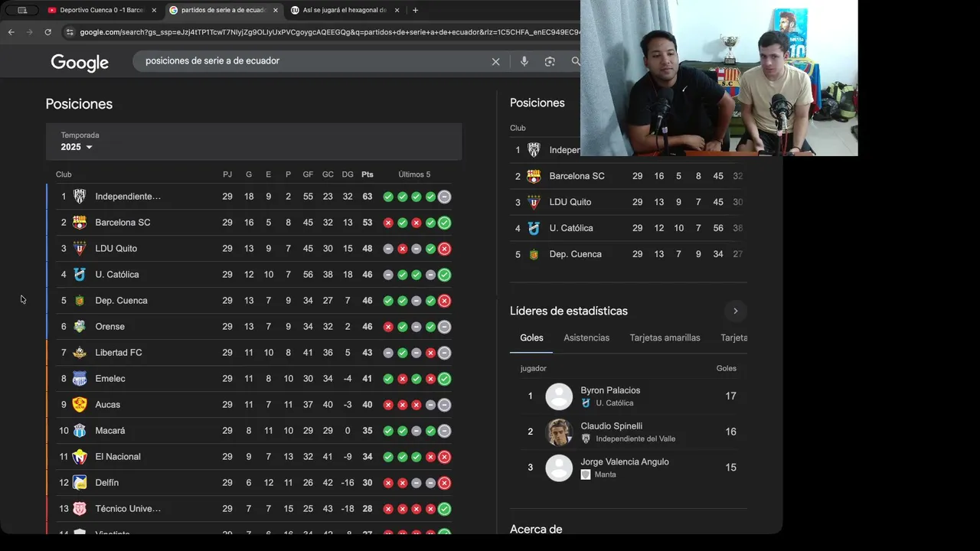
Task: Click Dep. Cuenca crest in main table
Action: click(x=80, y=301)
